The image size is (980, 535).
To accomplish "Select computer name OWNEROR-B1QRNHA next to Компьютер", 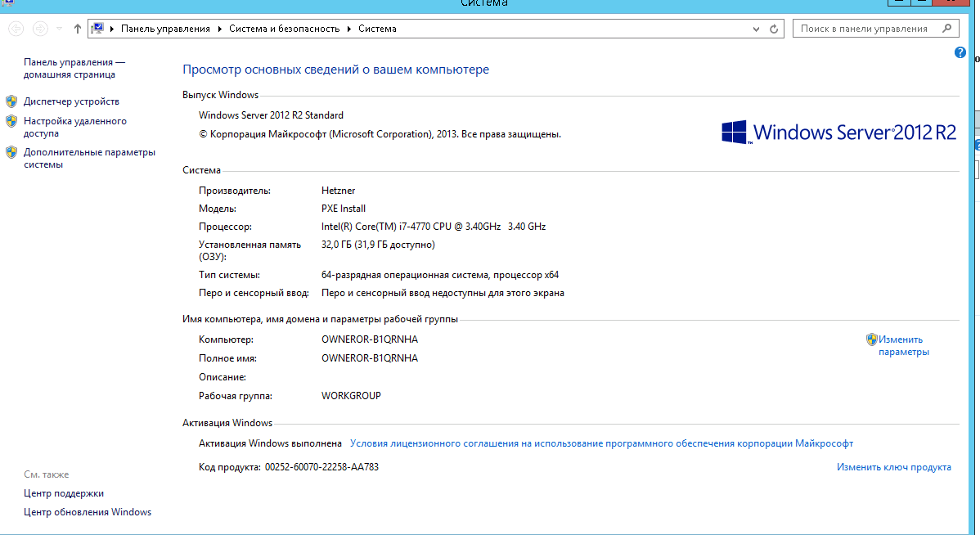I will [370, 339].
